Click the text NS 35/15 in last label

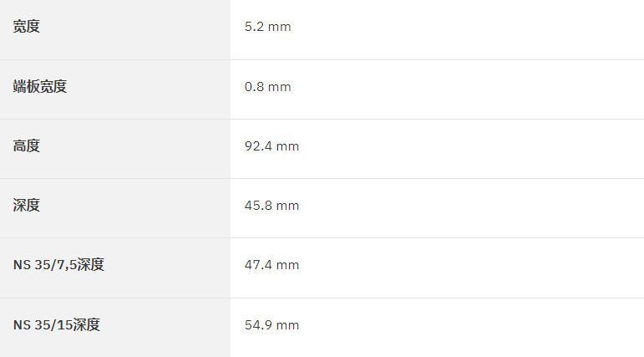43,325
